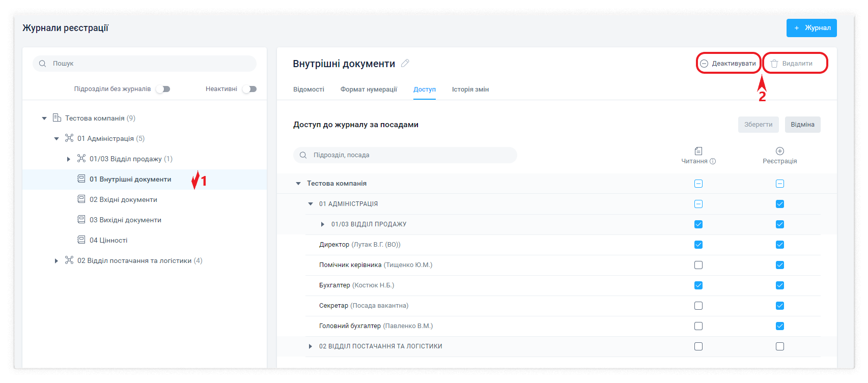Click the Читання document column icon
The width and height of the screenshot is (868, 383).
click(x=698, y=151)
